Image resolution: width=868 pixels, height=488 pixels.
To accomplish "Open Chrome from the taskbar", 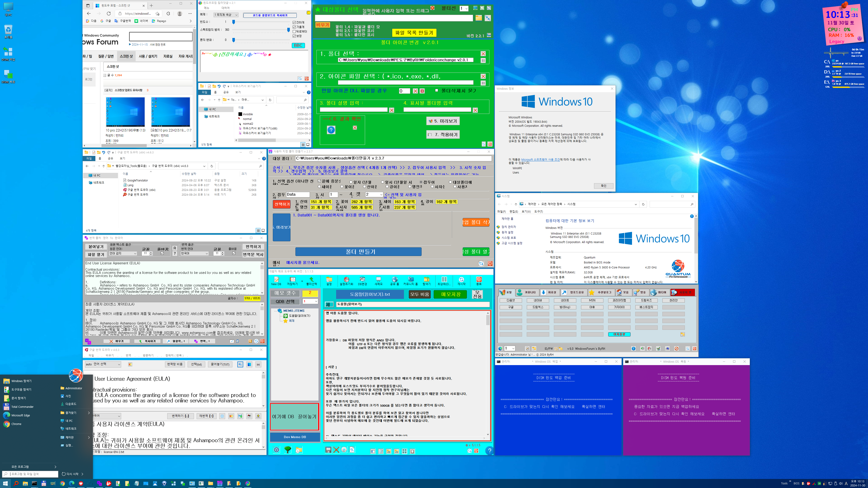I will [62, 484].
